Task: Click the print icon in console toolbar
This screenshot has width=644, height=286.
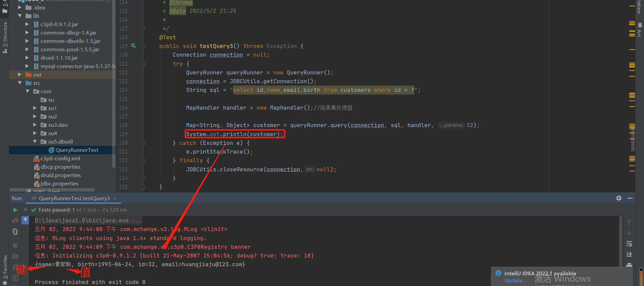Action: click(629, 265)
